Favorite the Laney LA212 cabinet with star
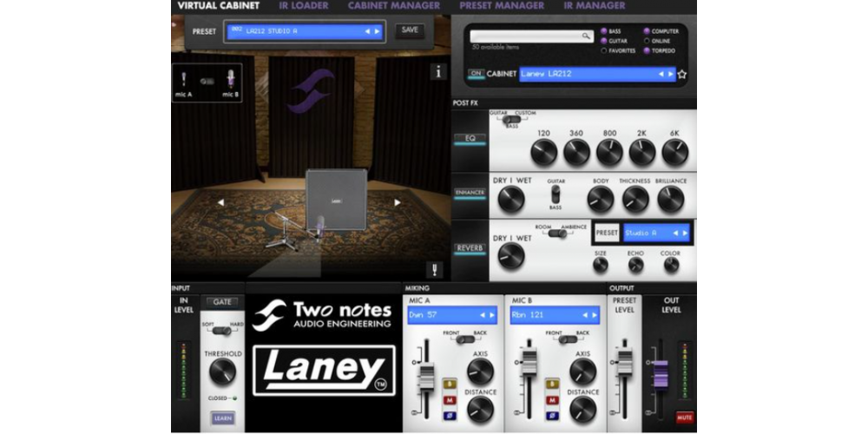This screenshot has height=434, width=868. (682, 74)
